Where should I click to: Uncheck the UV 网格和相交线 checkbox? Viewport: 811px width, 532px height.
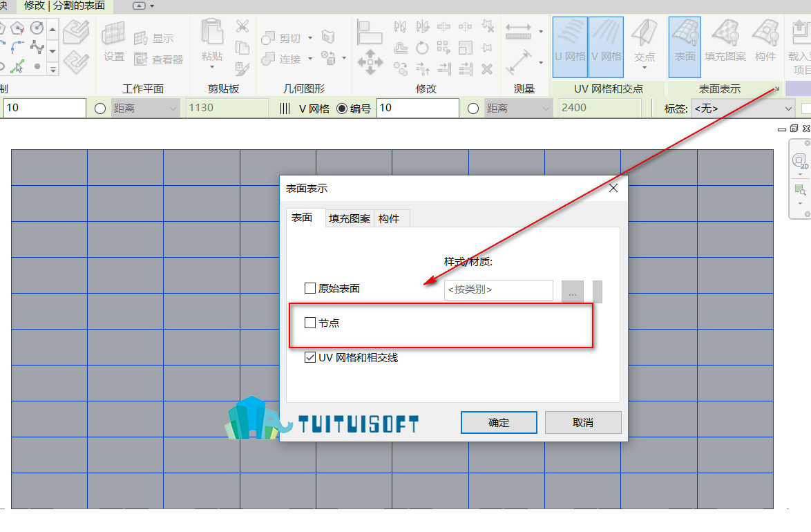pos(309,358)
